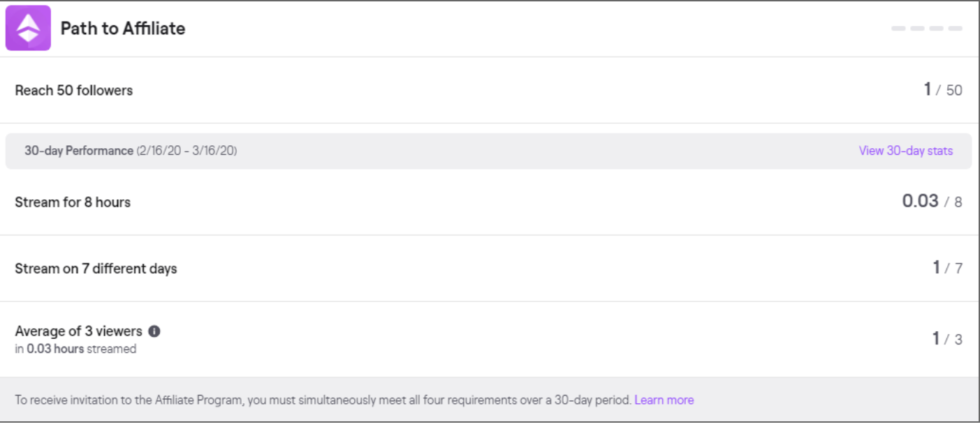The image size is (980, 429).
Task: Click the 1 / 3 viewers progress count
Action: pyautogui.click(x=947, y=339)
